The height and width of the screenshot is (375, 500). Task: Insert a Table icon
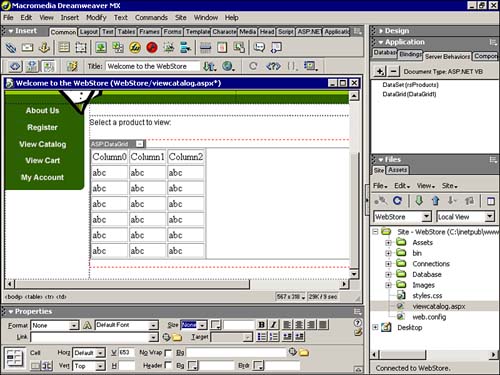(x=64, y=48)
